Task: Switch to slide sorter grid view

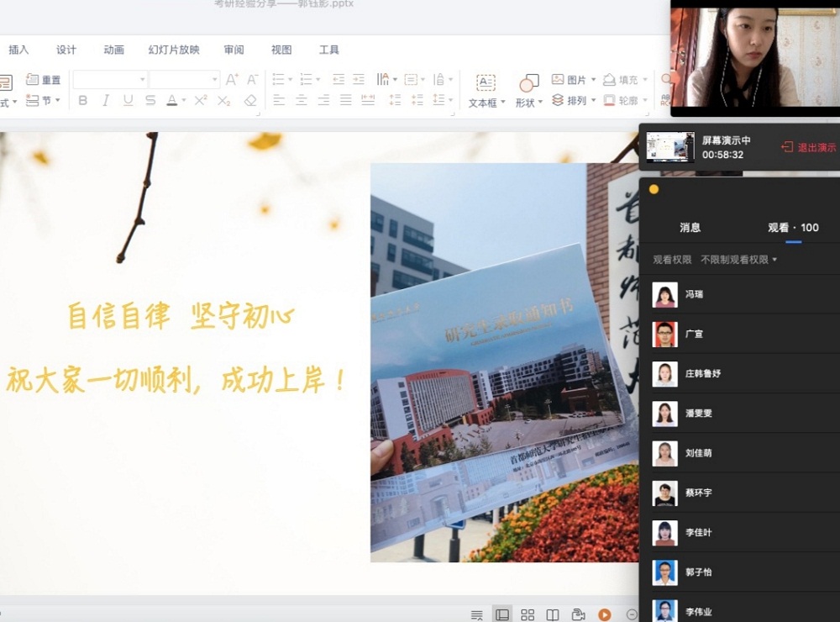Action: pos(528,614)
